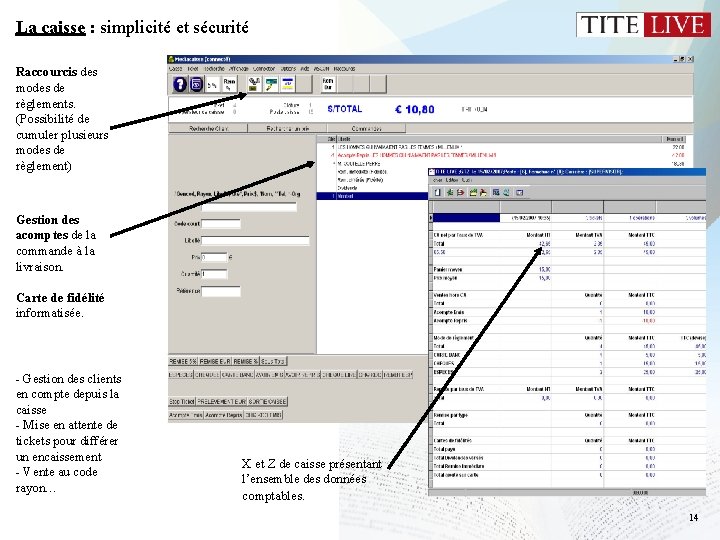Pay with the CHEQUE LIRE button
Screen dimensions: 720x540
click(x=339, y=375)
